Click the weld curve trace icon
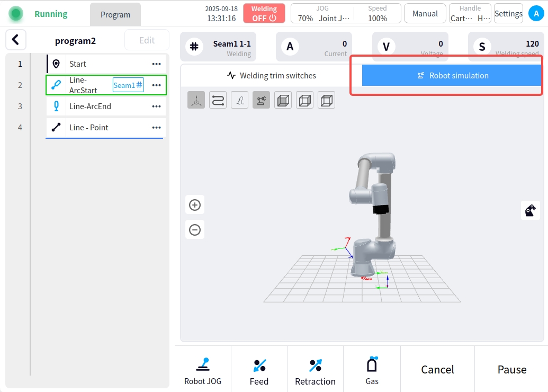The image size is (548, 392). (239, 100)
